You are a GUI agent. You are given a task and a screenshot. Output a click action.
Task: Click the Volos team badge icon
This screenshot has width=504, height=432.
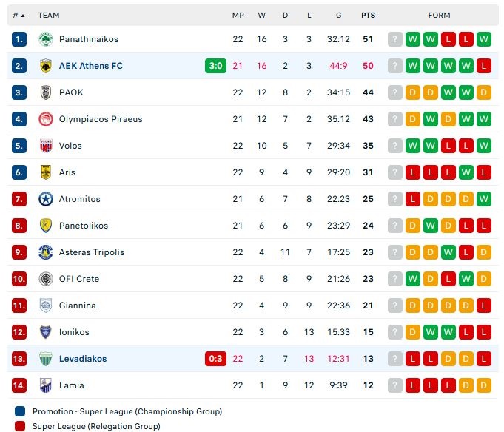click(x=46, y=146)
